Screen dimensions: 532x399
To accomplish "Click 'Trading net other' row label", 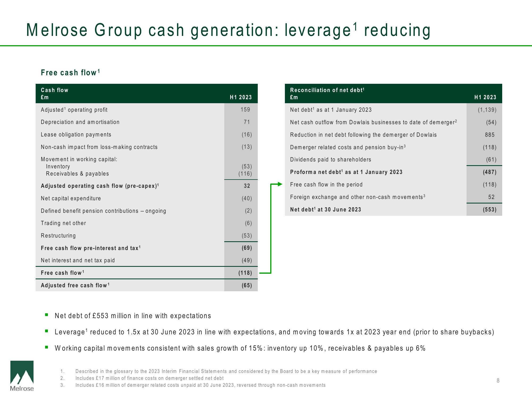I will 63,223.
